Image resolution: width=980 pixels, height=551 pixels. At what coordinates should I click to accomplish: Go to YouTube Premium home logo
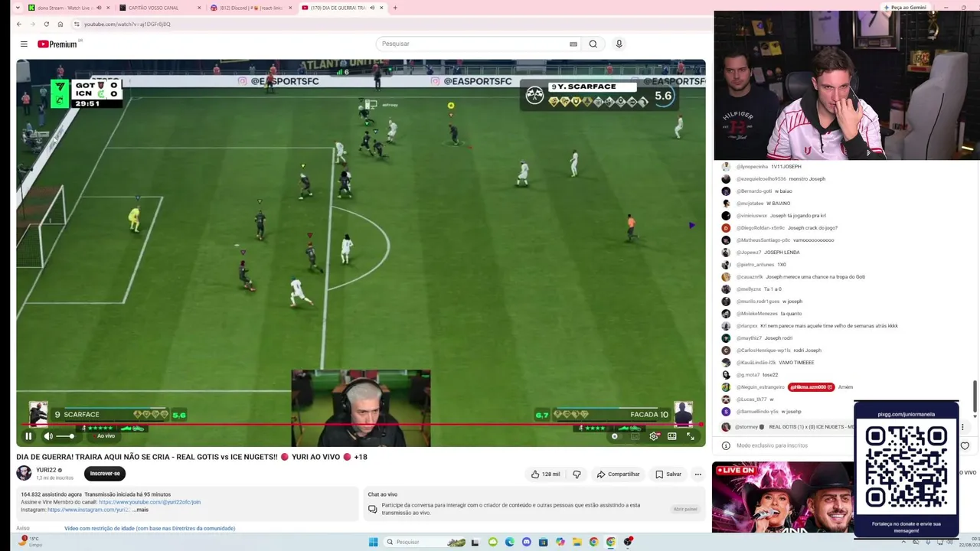[57, 44]
